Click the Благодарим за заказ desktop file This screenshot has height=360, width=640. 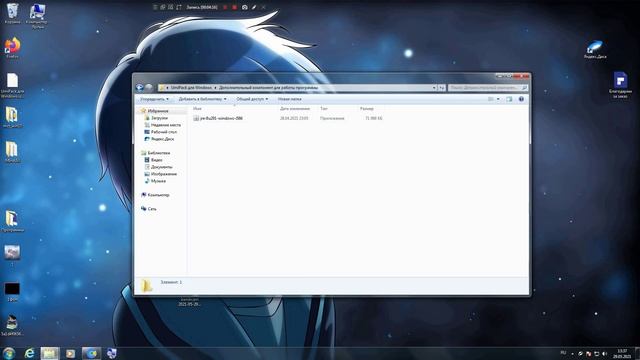(x=620, y=85)
